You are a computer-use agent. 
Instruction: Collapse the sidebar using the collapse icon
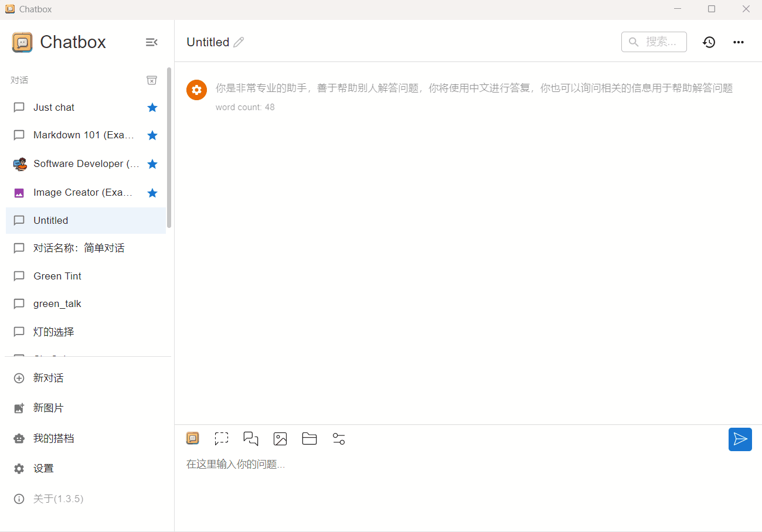151,42
